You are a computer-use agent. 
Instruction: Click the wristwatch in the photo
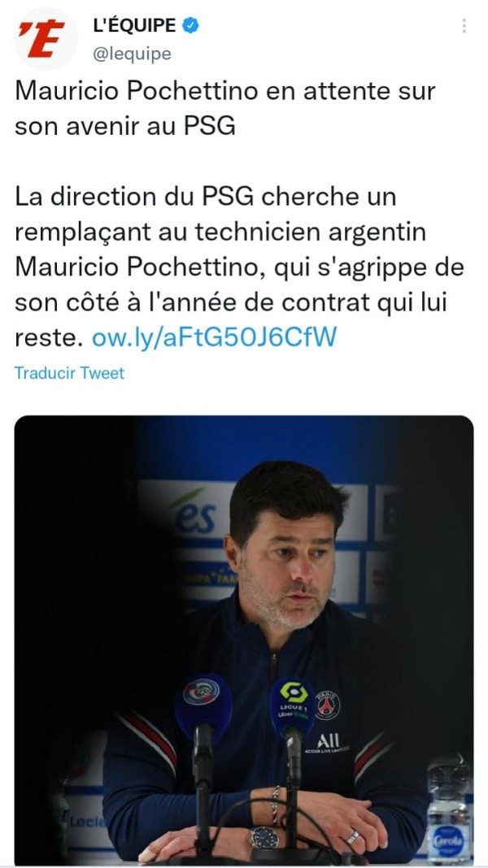pos(264,837)
